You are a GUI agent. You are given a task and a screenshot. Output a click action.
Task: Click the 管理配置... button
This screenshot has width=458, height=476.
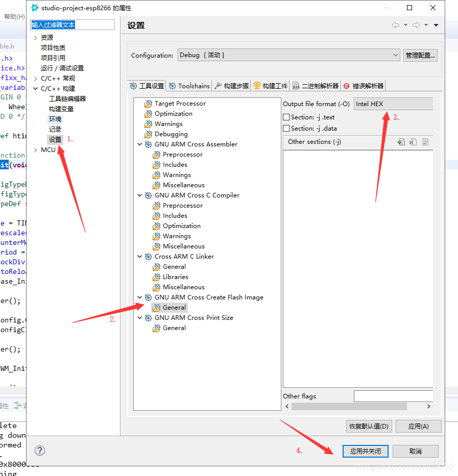click(x=420, y=55)
